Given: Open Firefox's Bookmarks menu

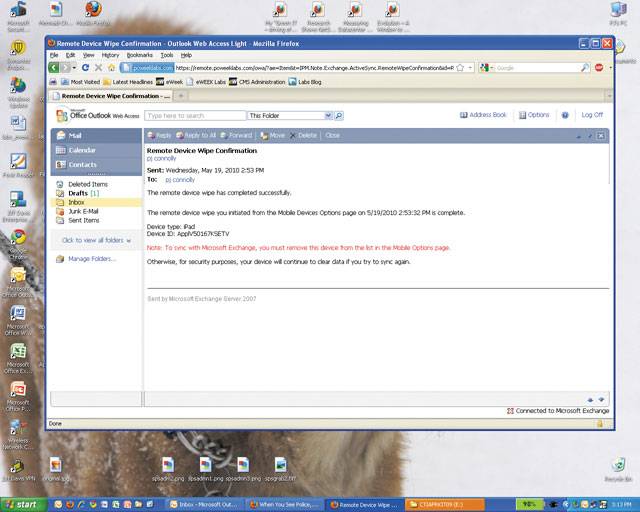Looking at the screenshot, I should pyautogui.click(x=140, y=55).
